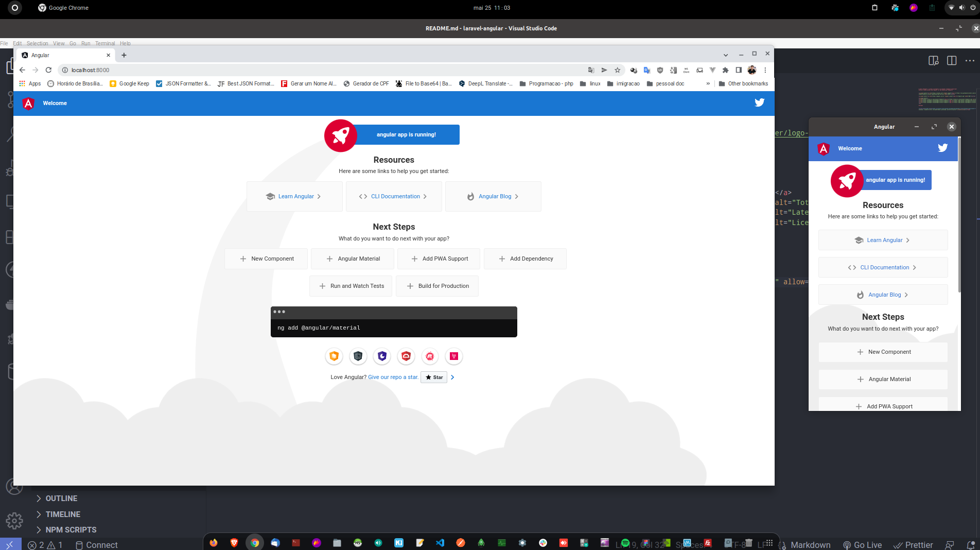The image size is (980, 550).
Task: Open FileZilla from the dock
Action: pos(708,542)
